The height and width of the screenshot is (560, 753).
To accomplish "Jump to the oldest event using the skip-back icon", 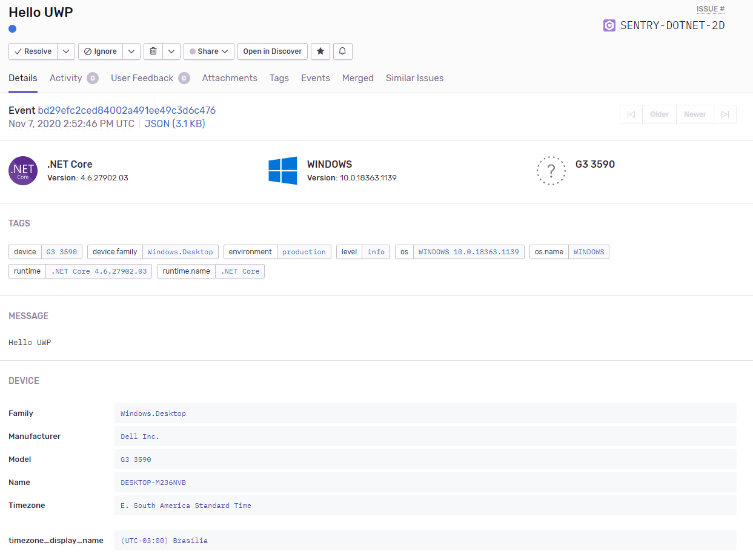I will 631,114.
